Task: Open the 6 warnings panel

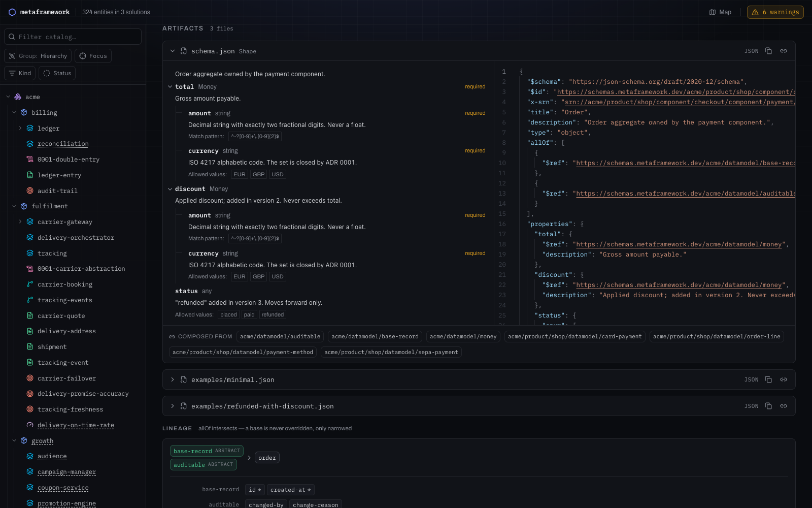Action: (x=775, y=12)
